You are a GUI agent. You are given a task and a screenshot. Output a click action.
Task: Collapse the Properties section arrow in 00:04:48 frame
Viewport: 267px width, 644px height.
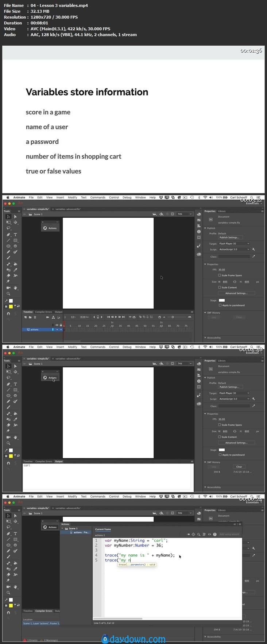coord(205,414)
